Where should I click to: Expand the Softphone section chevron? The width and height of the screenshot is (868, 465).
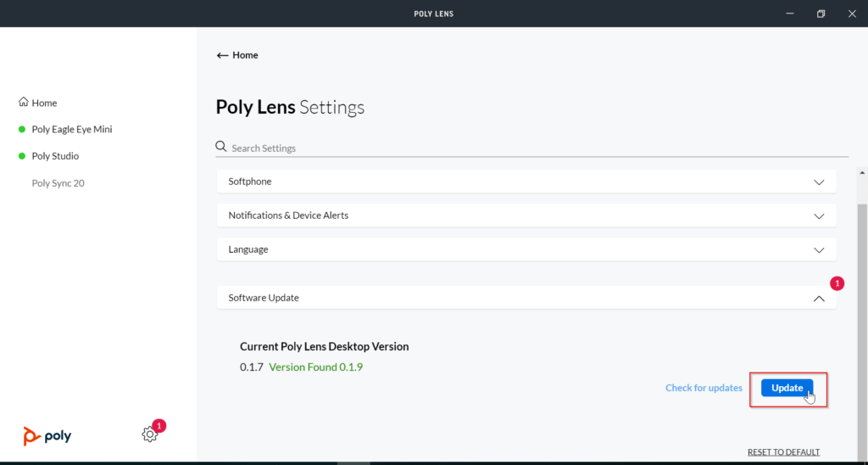pos(820,182)
